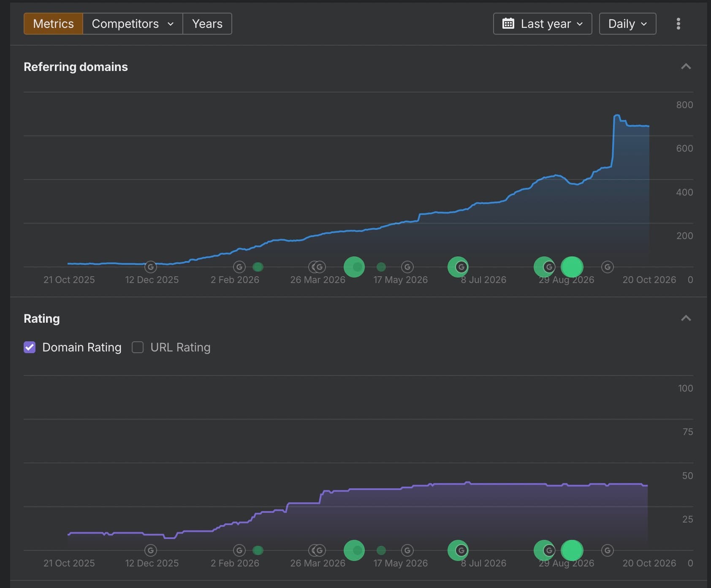Collapse the Rating section
Viewport: 711px width, 588px height.
[x=686, y=318]
